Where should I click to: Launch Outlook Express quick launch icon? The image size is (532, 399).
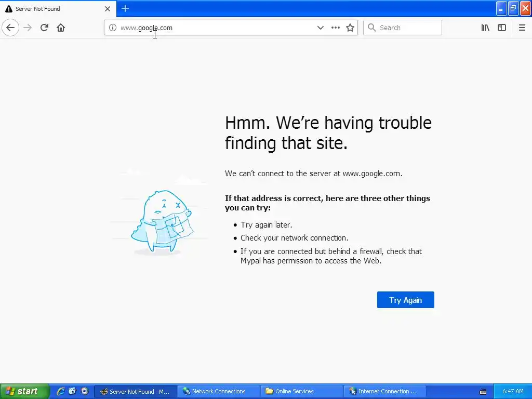pos(73,391)
